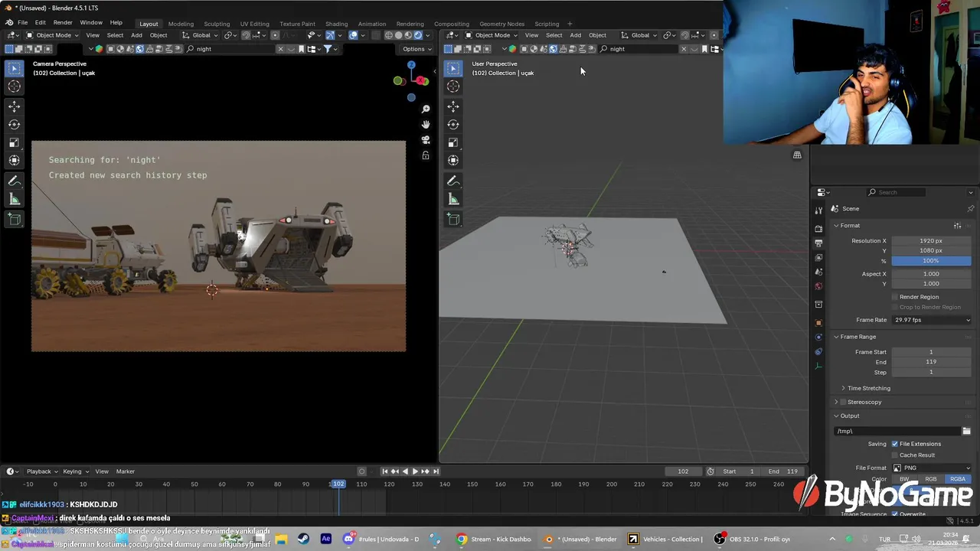Open Steam from the Windows taskbar

coord(303,539)
